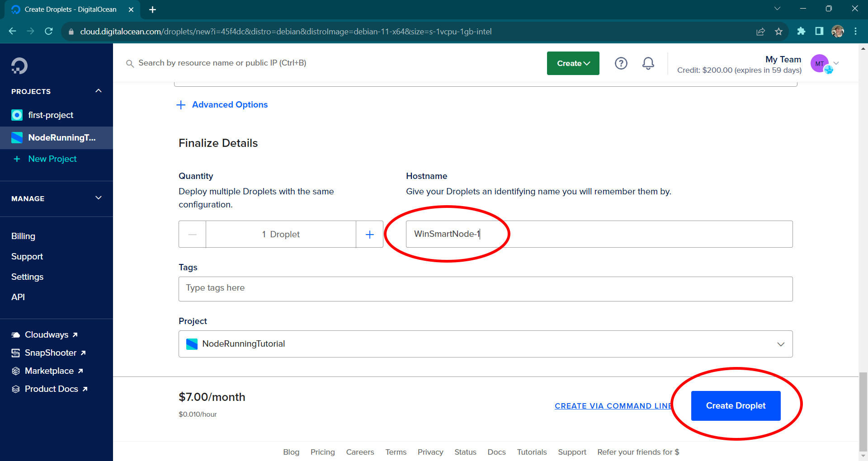Expand the MANAGE section

coord(99,198)
